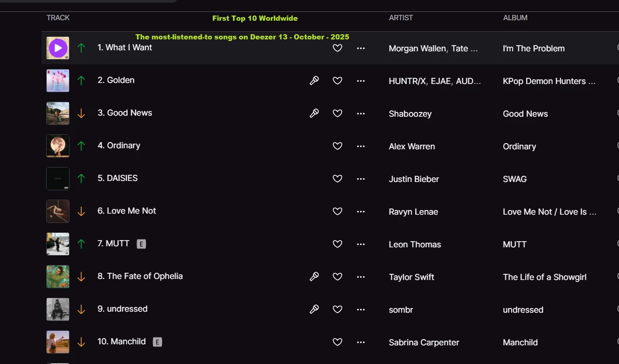Open lyrics for The Fate of Ophelia
Screen dimensions: 619x364
[x=314, y=277]
